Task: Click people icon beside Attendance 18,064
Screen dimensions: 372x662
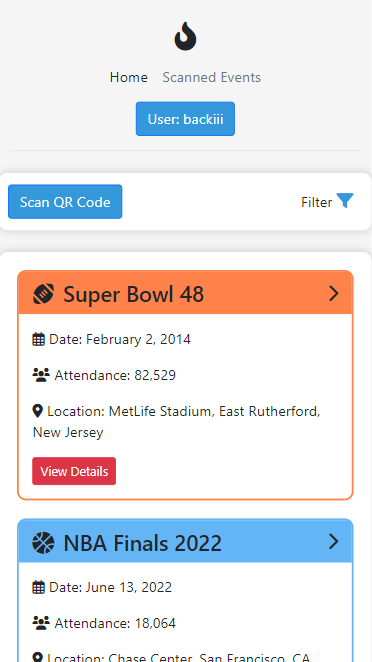Action: (41, 623)
